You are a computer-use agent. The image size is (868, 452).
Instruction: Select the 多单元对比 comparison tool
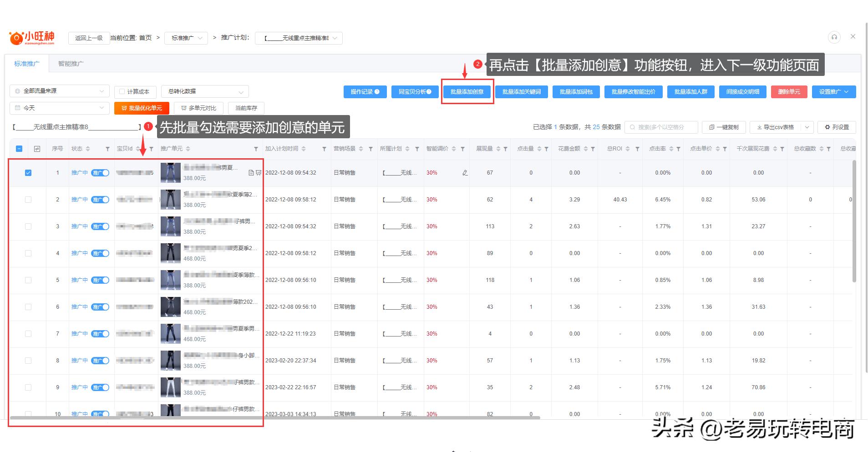(198, 108)
